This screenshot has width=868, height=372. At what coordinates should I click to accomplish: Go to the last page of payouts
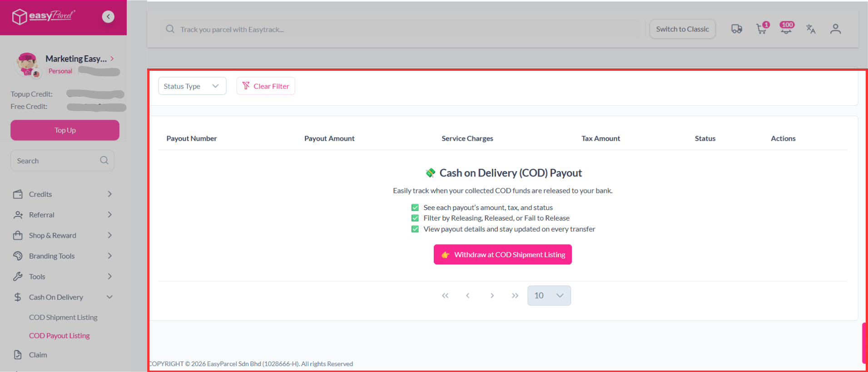click(x=515, y=296)
